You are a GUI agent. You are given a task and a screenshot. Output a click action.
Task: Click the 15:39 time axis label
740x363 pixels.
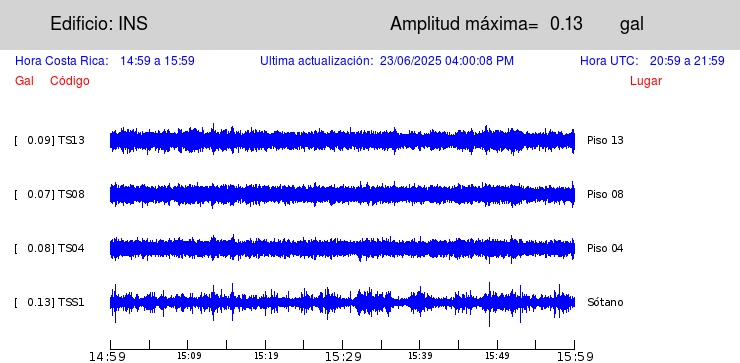[420, 356]
